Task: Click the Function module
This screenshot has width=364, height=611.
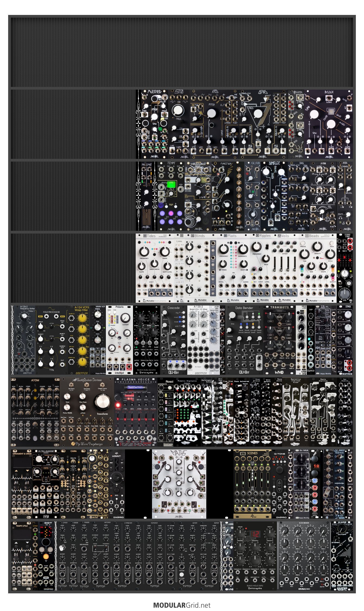Action: coord(223,196)
